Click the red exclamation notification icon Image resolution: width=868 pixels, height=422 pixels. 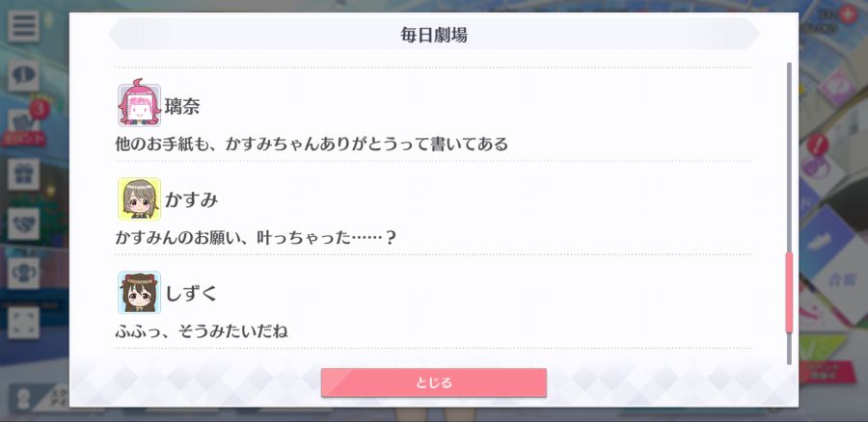[x=818, y=145]
